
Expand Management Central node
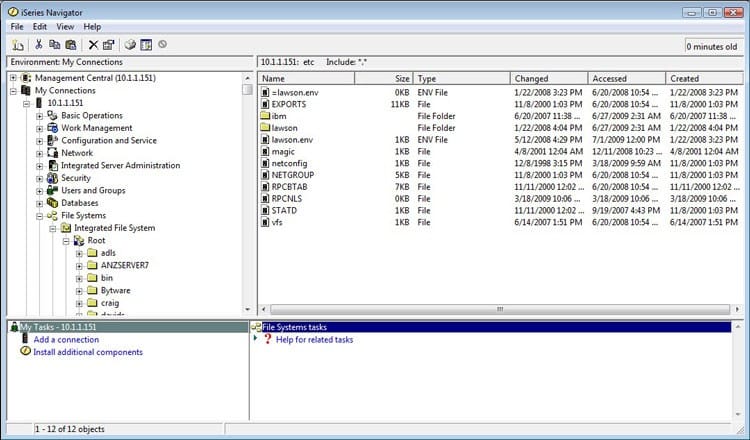13,77
